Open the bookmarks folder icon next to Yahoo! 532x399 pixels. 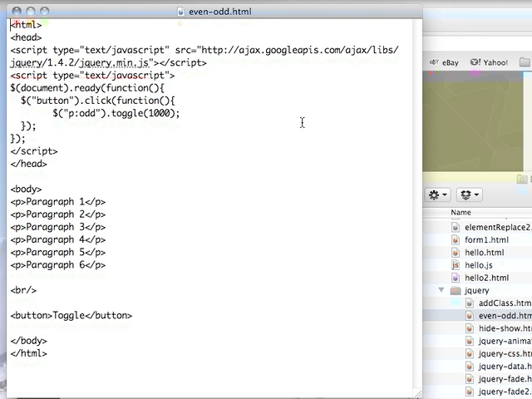pyautogui.click(x=525, y=62)
